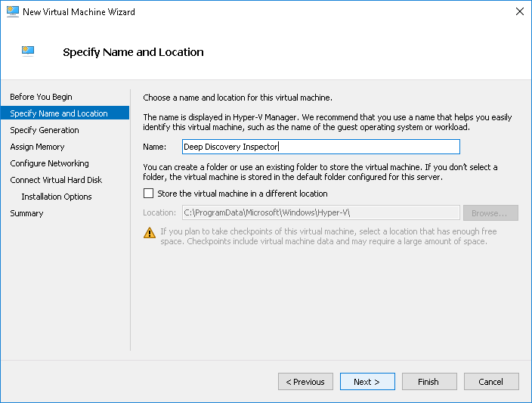Go to the Summary step
This screenshot has height=403, width=532.
[x=26, y=213]
